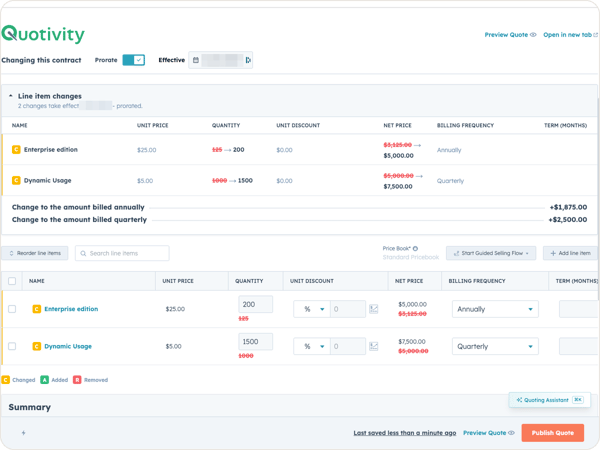The image size is (600, 450).
Task: Click the eye icon beside top Preview Quote
Action: tap(533, 35)
